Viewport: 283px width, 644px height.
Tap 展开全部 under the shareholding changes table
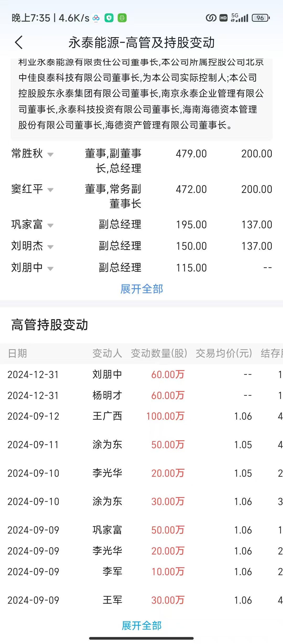pyautogui.click(x=141, y=626)
